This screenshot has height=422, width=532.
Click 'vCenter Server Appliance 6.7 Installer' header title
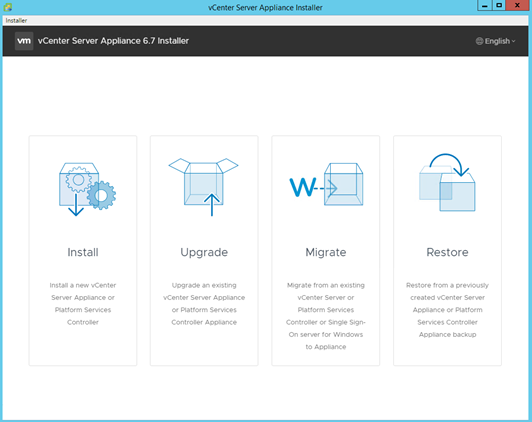pos(113,41)
